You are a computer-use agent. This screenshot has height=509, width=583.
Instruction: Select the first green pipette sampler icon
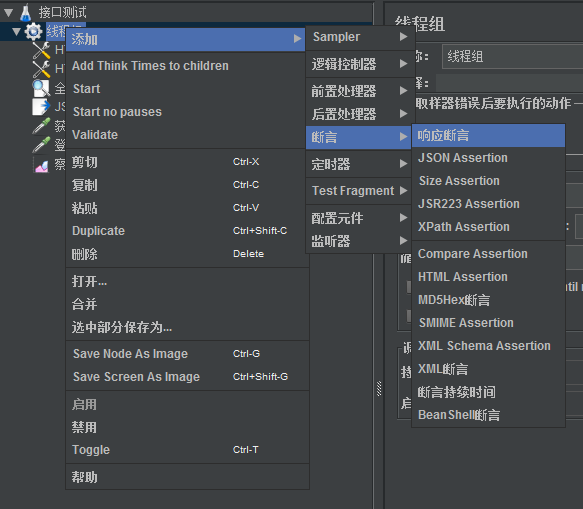coord(41,126)
